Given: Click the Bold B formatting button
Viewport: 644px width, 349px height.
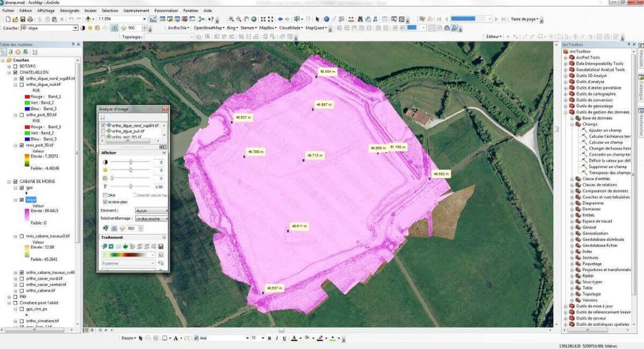Looking at the screenshot, I should 269,338.
